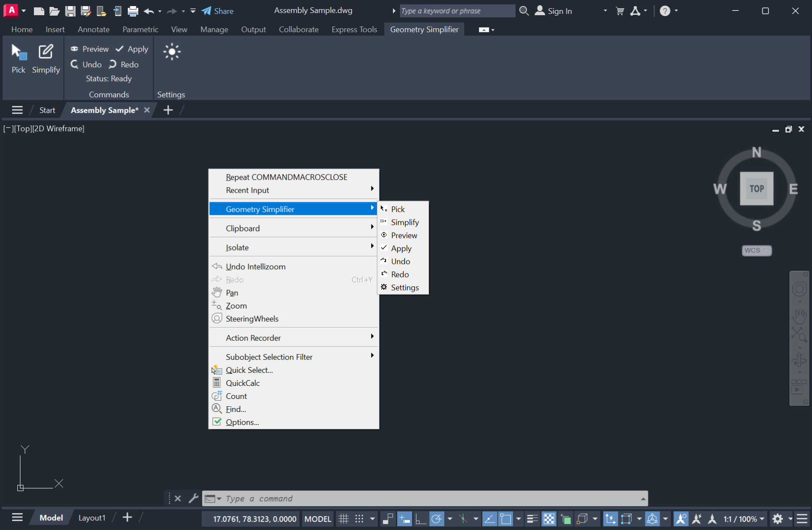Expand Subobject Selection Filter submenu
This screenshot has width=812, height=530.
(x=294, y=357)
